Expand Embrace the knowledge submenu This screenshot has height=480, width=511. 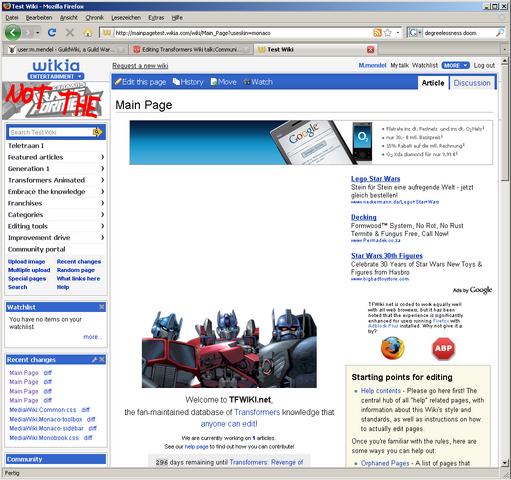click(102, 191)
